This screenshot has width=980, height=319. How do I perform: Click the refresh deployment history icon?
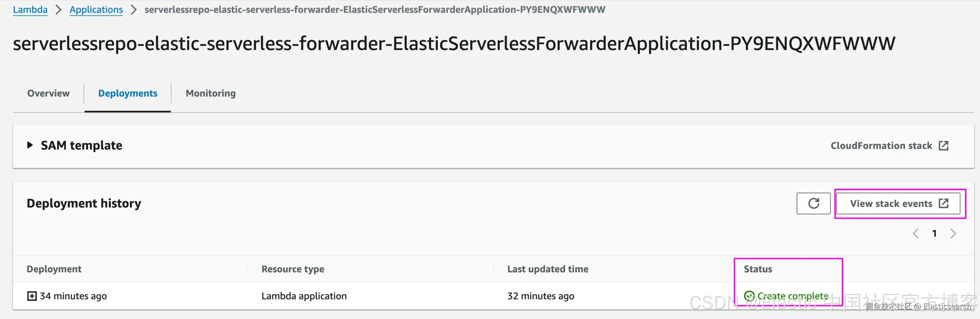813,203
